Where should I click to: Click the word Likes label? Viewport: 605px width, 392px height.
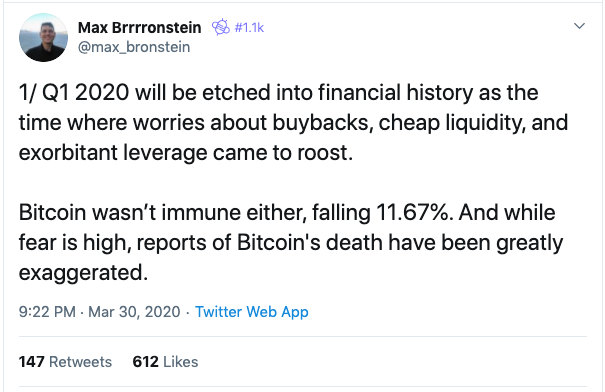[x=181, y=362]
